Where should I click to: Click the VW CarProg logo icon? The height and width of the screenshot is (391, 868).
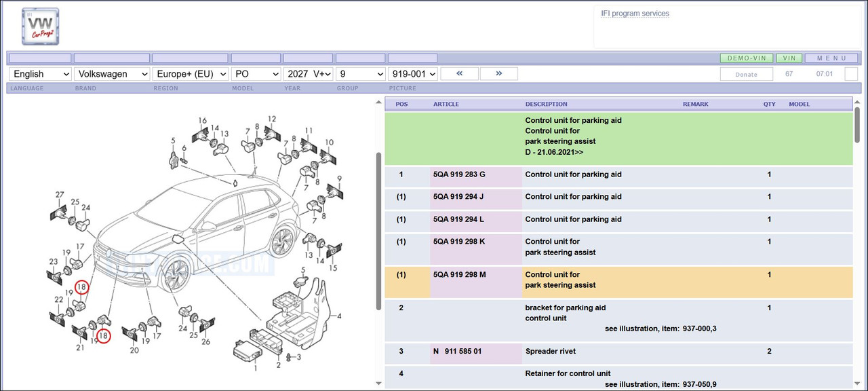40,26
